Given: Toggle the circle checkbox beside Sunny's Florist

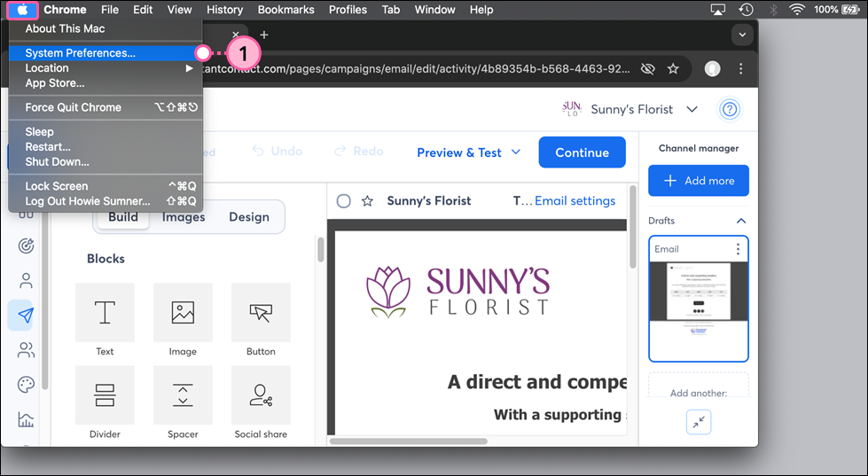Looking at the screenshot, I should 344,201.
